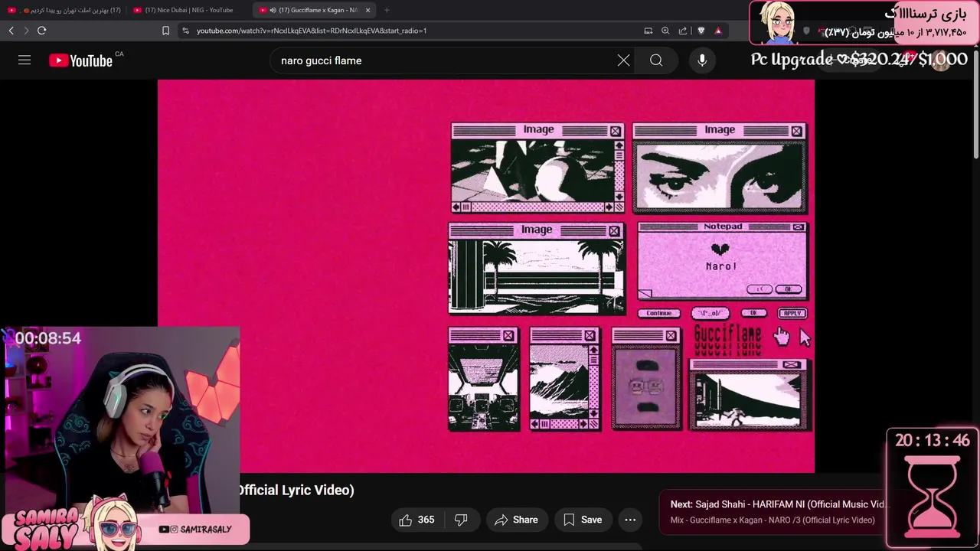Screen dimensions: 980x551
Task: Open more actions three-dot menu
Action: [630, 520]
